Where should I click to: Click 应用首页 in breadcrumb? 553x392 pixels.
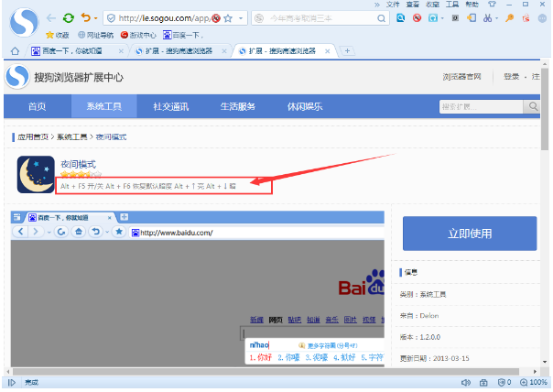click(x=33, y=136)
